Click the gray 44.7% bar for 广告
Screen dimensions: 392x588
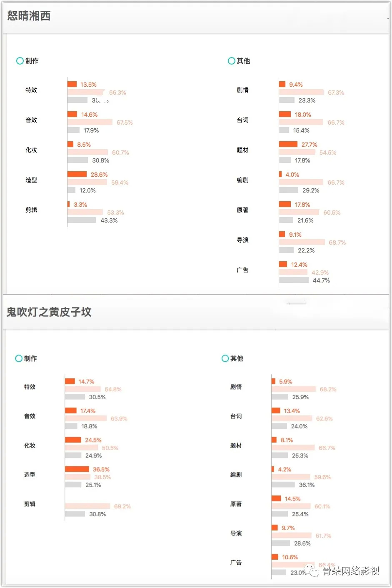294,280
